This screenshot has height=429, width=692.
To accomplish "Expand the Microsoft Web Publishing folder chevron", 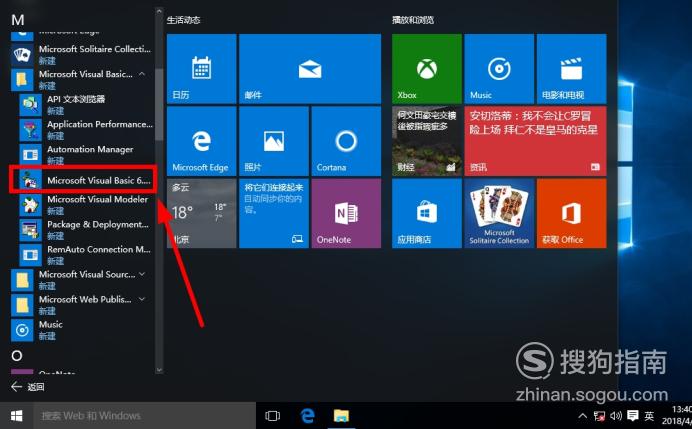I will click(x=142, y=299).
